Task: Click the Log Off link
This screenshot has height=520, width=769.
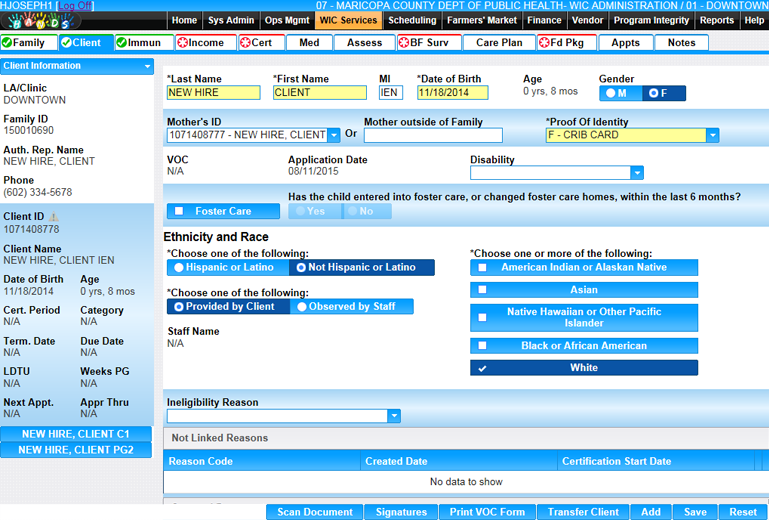Action: [x=77, y=5]
